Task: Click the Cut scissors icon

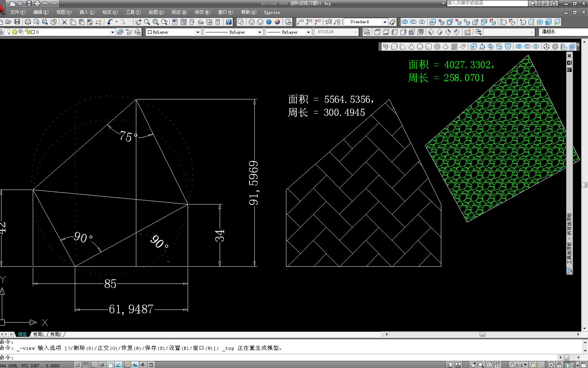Action: point(64,22)
